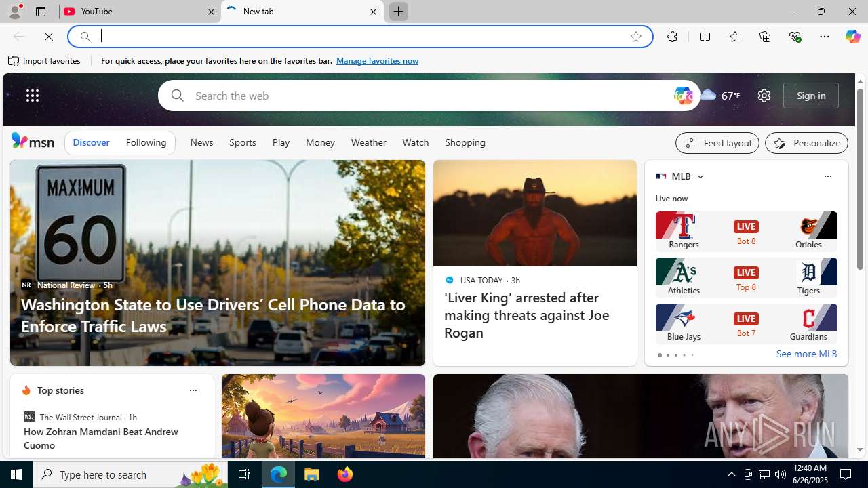Click the Windows taskbar search box
This screenshot has width=868, height=488.
coord(131,474)
